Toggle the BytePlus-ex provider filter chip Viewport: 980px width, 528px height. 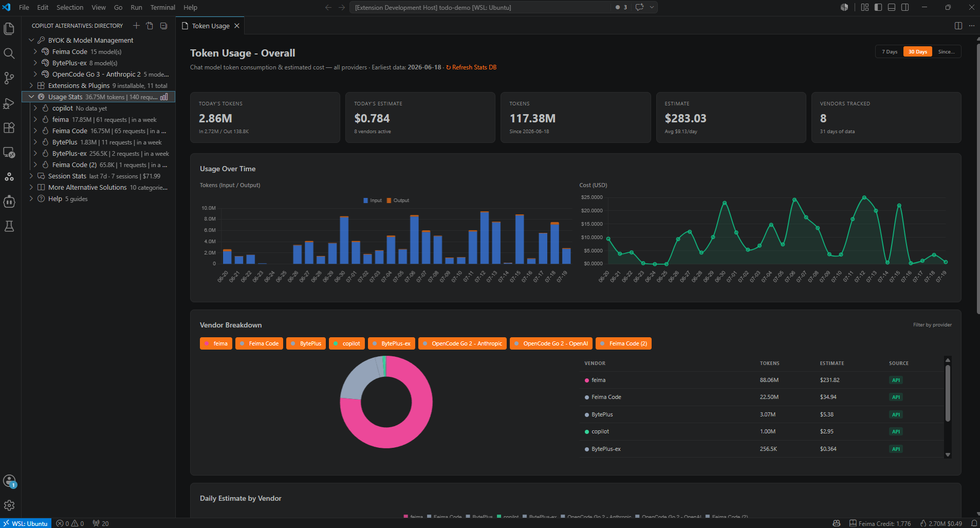pos(392,343)
